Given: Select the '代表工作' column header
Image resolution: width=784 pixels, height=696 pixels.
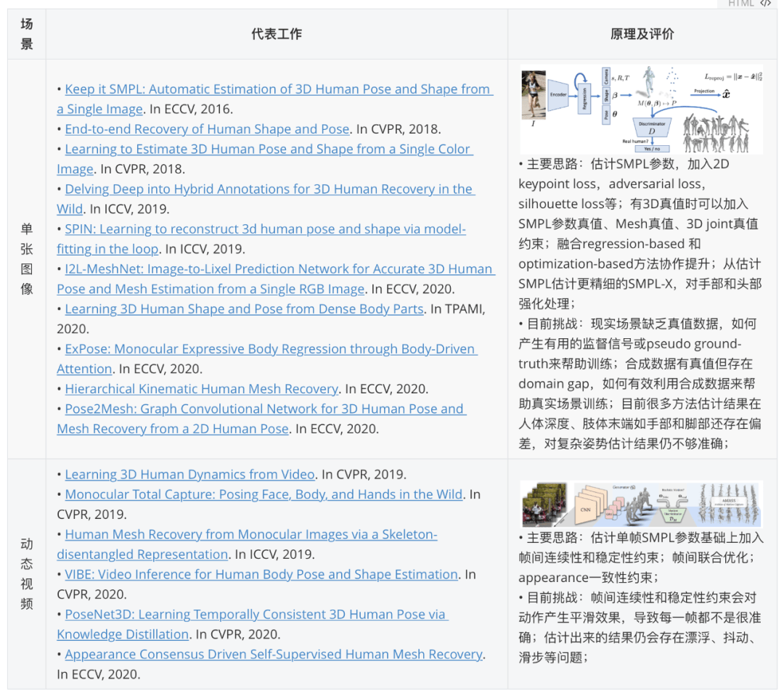Looking at the screenshot, I should (x=277, y=34).
